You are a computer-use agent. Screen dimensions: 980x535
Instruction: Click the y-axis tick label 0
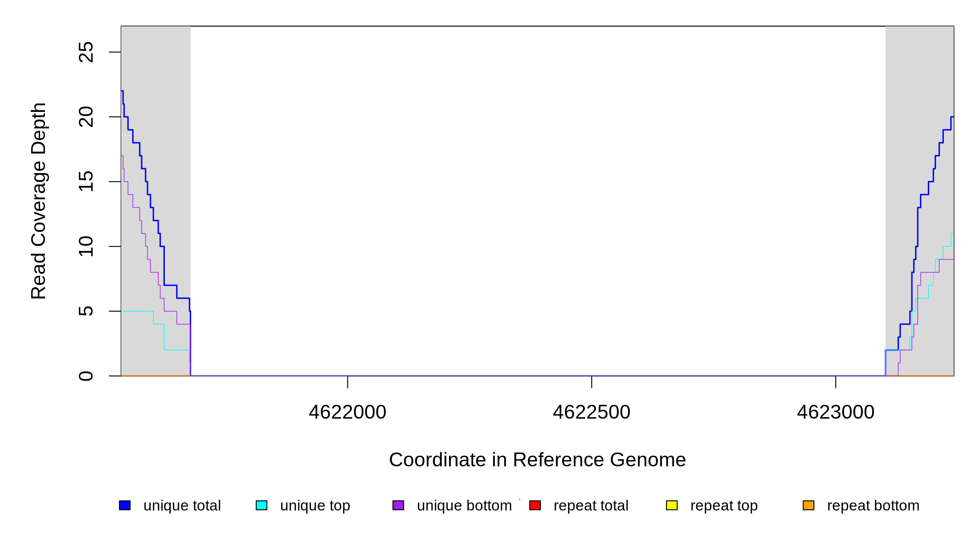pyautogui.click(x=86, y=376)
